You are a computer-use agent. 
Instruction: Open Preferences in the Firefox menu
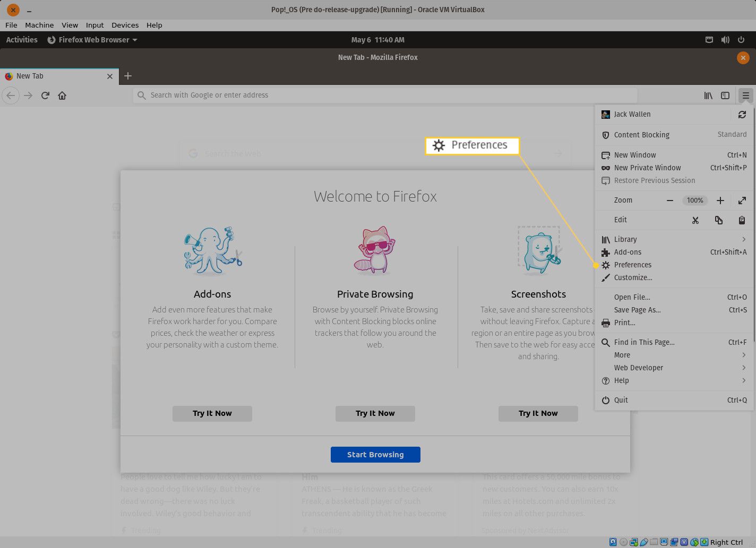tap(674, 265)
